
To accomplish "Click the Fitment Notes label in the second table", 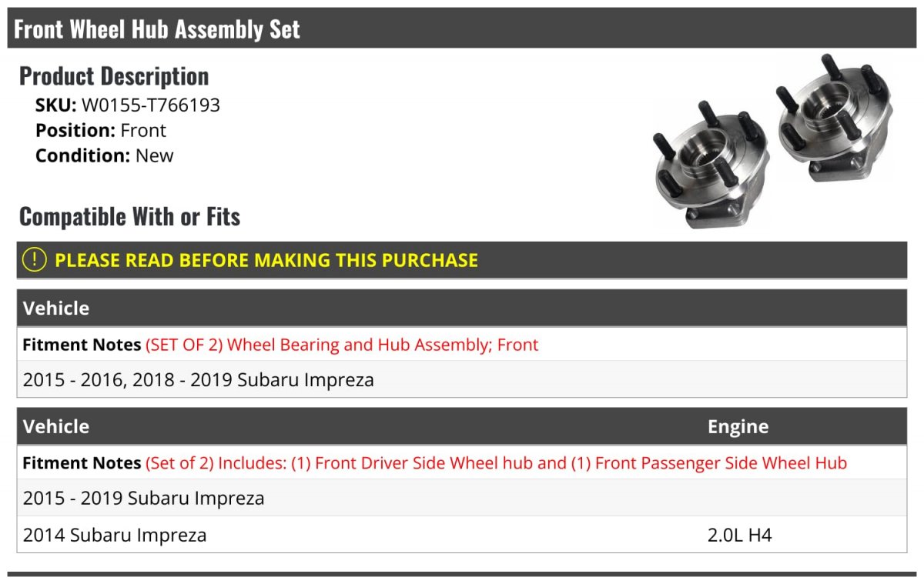I will 82,463.
